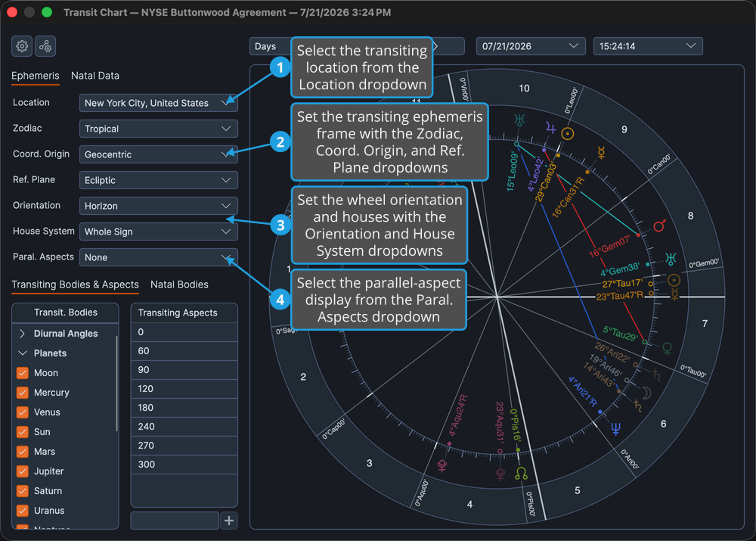The width and height of the screenshot is (756, 541).
Task: Click the North Node glyph in house 4
Action: coord(521,473)
